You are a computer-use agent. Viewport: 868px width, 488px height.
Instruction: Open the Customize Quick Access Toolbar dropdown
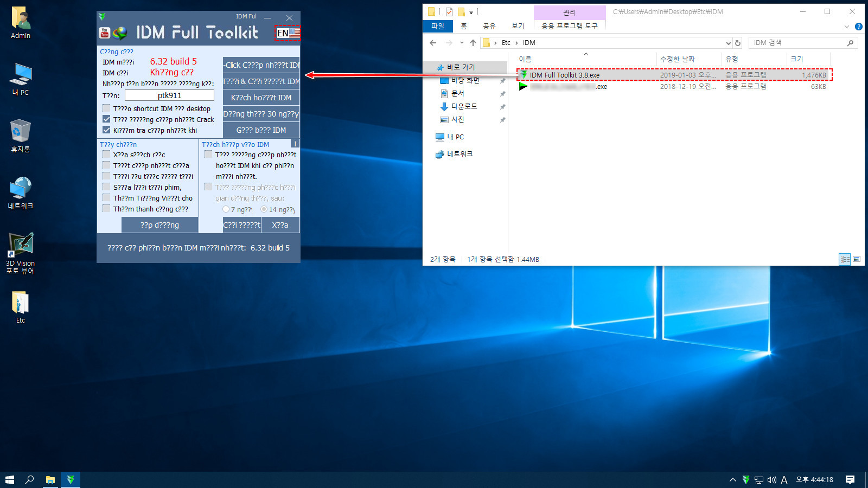pos(471,12)
